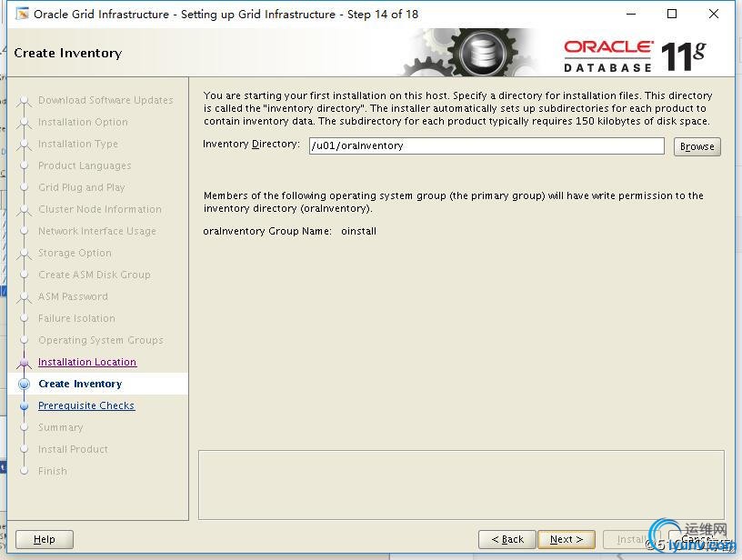742x560 pixels.
Task: Click the Oracle Database 11g logo
Action: tap(634, 55)
